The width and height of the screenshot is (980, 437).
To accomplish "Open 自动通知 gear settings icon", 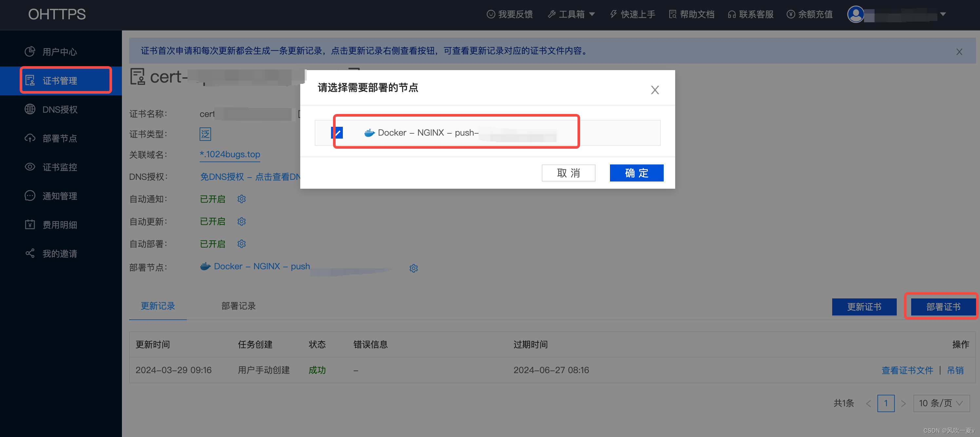I will [x=242, y=199].
